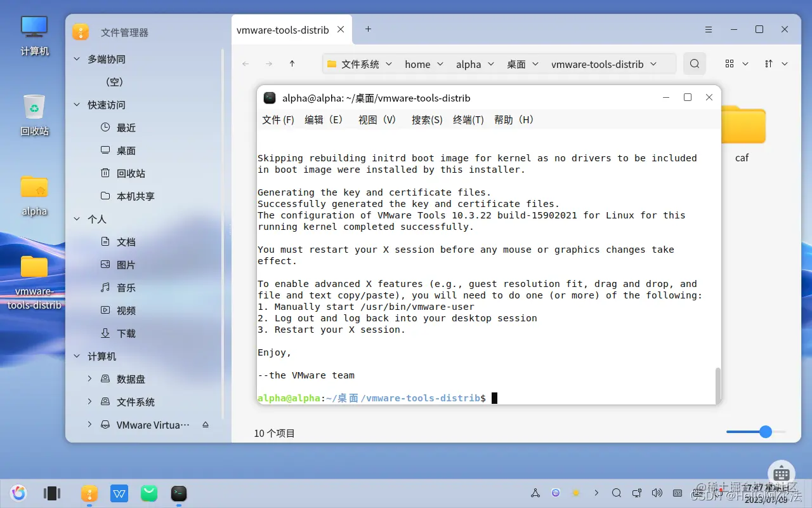The image size is (812, 508).
Task: Open the 回收站 trash desktop icon
Action: (x=34, y=115)
